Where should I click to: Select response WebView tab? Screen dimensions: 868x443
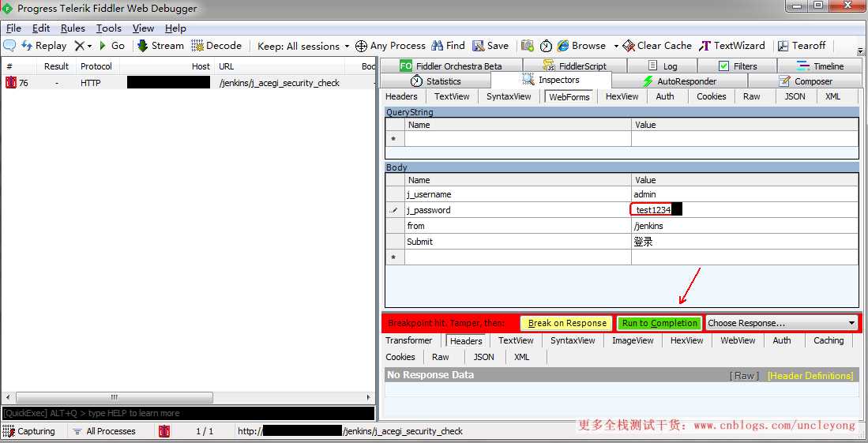[x=738, y=340]
